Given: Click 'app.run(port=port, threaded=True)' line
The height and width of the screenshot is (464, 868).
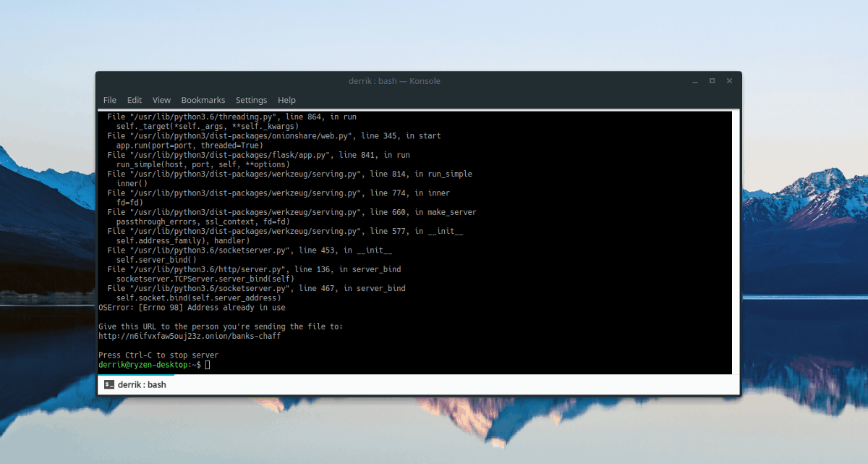Looking at the screenshot, I should click(x=191, y=145).
